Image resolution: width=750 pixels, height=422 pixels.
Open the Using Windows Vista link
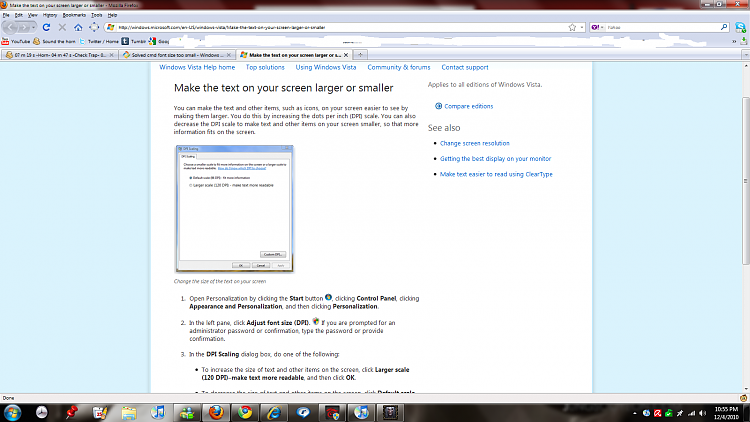point(326,67)
